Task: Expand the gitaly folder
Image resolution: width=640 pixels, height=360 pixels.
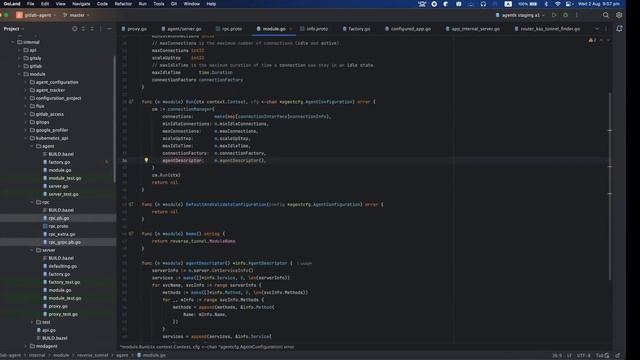Action: 19,58
